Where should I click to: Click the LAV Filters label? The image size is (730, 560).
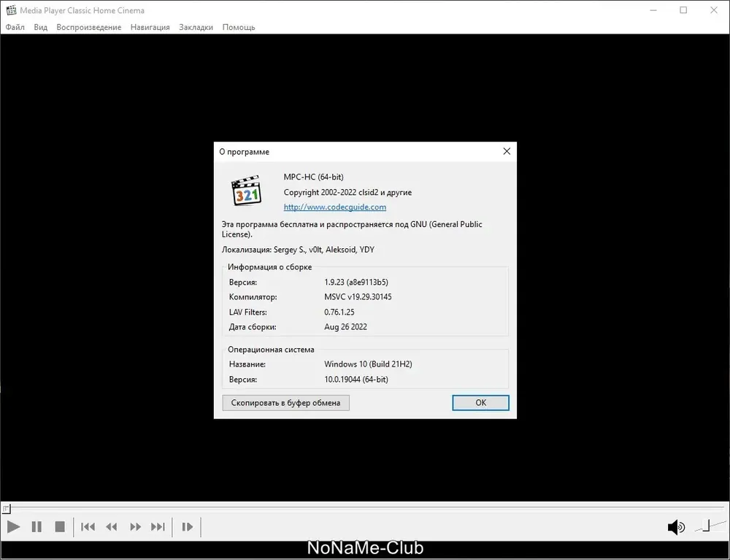pos(247,312)
